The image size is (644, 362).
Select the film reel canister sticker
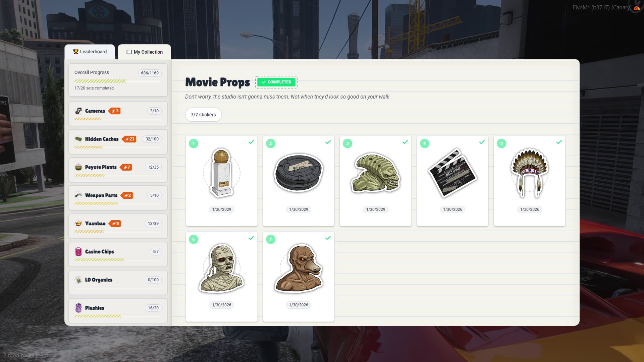(x=299, y=173)
